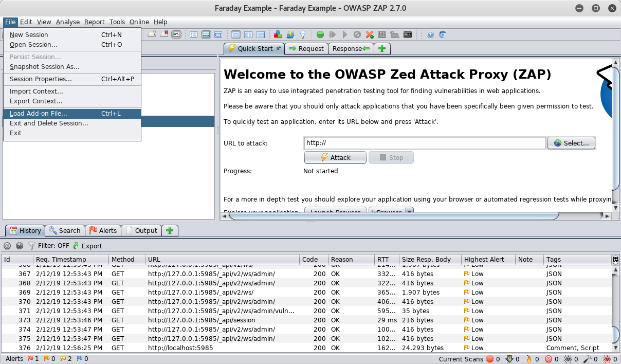Toggle the green break on all requests button
The image size is (621, 364).
pyautogui.click(x=320, y=34)
